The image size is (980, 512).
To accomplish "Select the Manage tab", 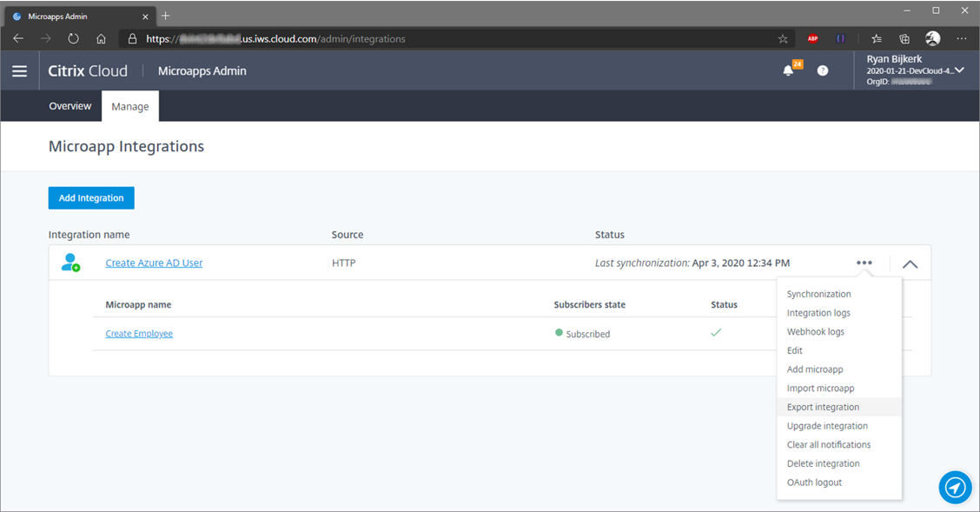I will click(130, 106).
